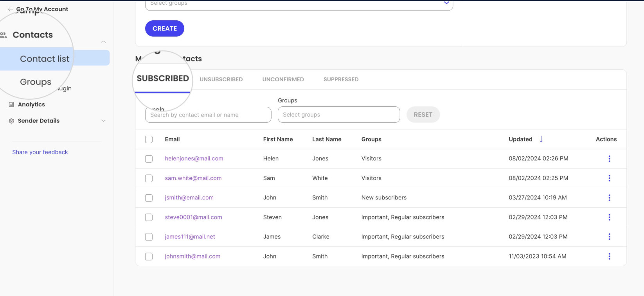Click the New subscribers group cell
644x296 pixels.
[x=384, y=197]
